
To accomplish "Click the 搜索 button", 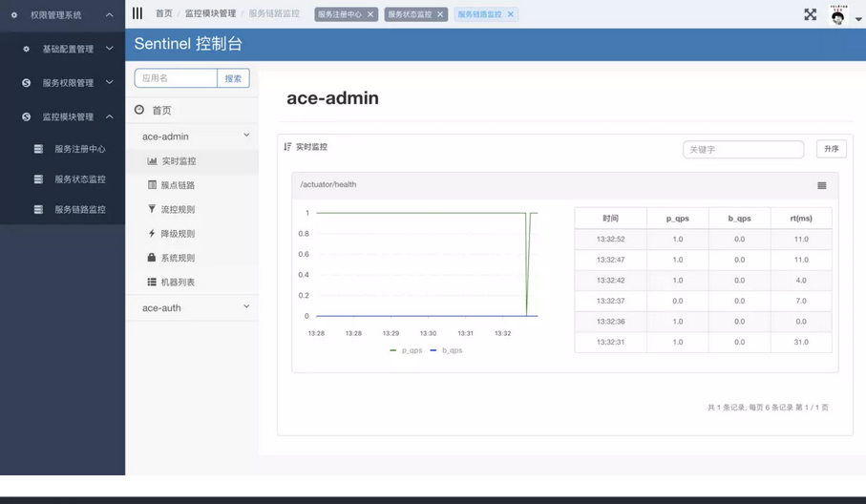I will click(233, 78).
